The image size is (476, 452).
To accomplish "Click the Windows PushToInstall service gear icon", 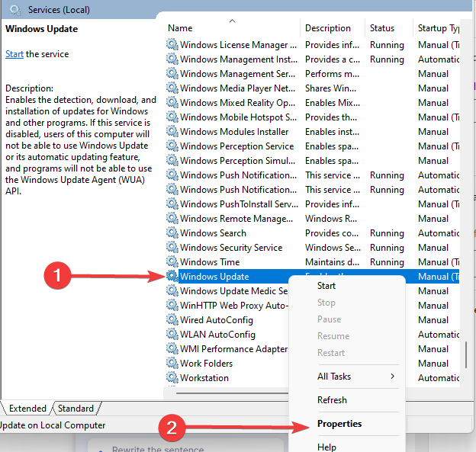I will (172, 204).
